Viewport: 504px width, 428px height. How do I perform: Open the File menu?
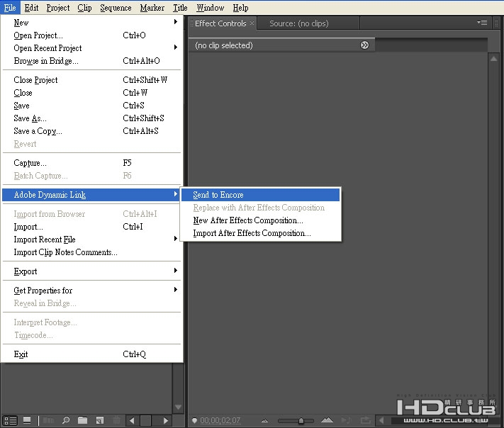10,8
